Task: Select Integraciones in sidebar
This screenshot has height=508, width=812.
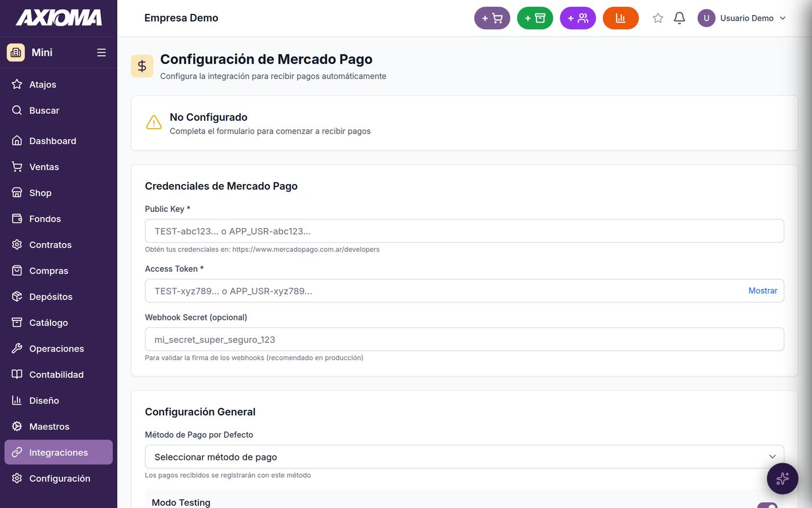Action: (59, 452)
